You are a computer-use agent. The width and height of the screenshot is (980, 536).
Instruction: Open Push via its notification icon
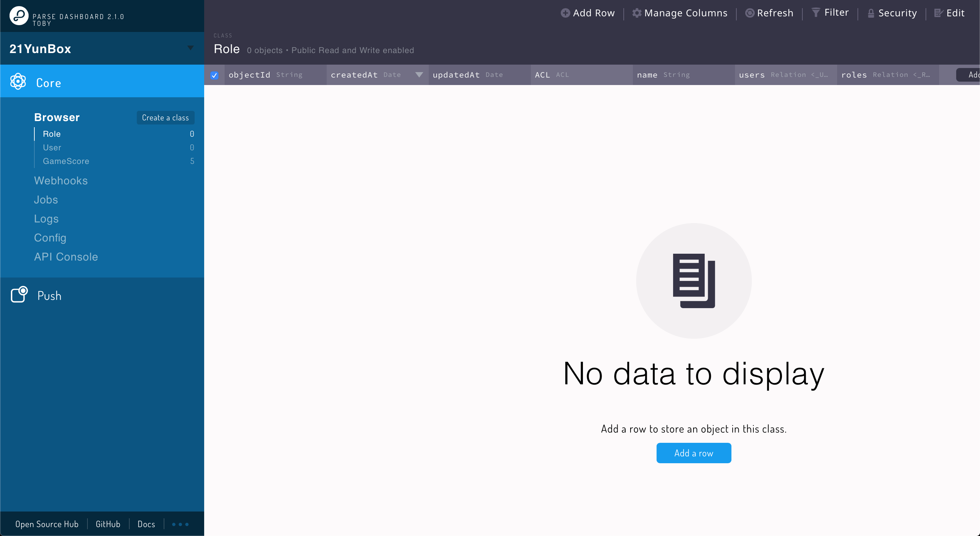point(19,295)
